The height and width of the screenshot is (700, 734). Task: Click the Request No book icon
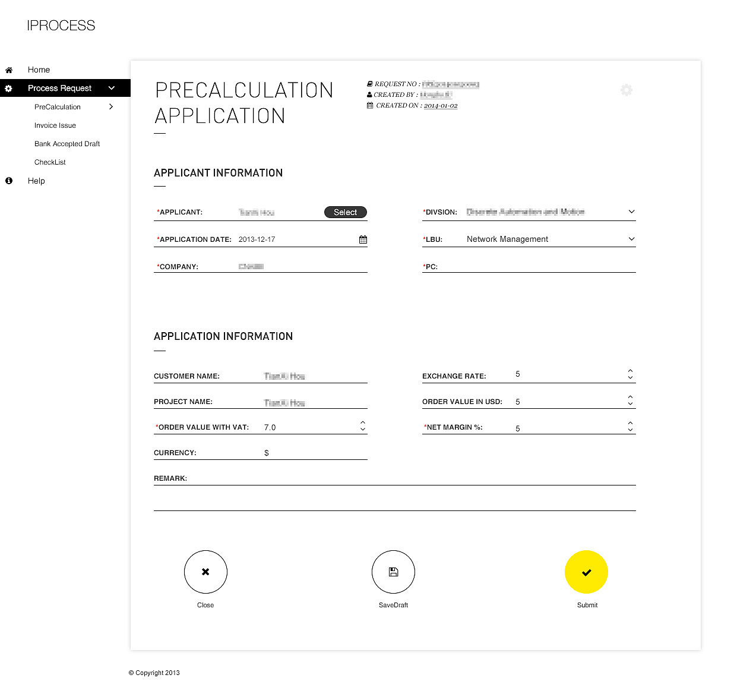(x=370, y=84)
